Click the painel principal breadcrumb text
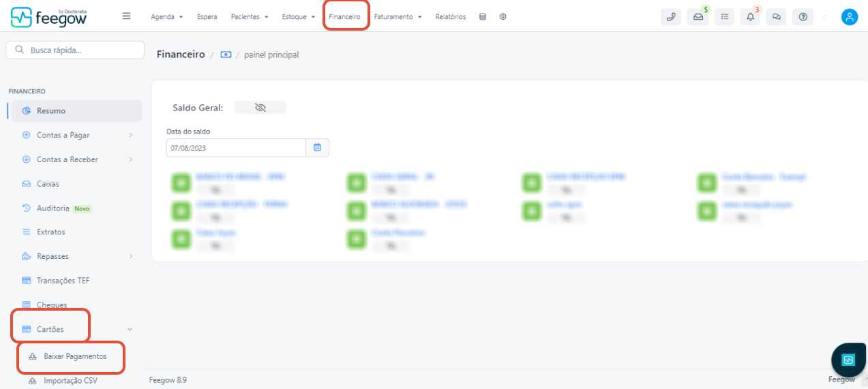 point(271,55)
